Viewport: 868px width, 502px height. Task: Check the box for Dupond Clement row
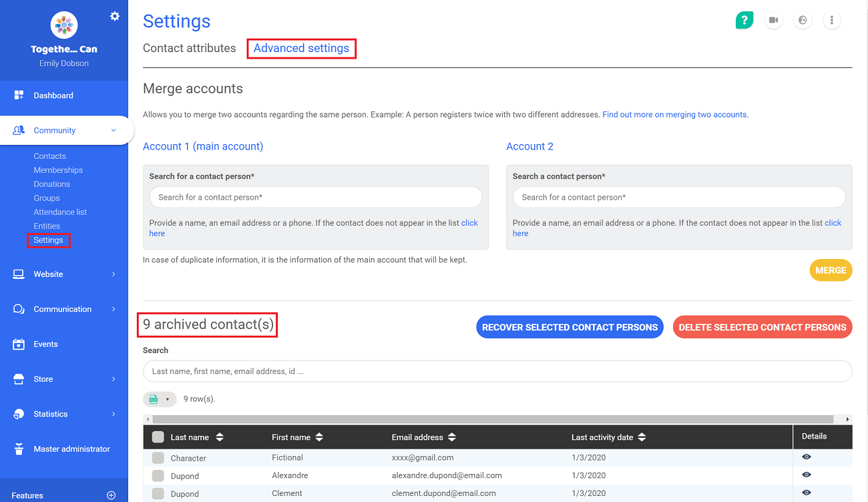[158, 494]
